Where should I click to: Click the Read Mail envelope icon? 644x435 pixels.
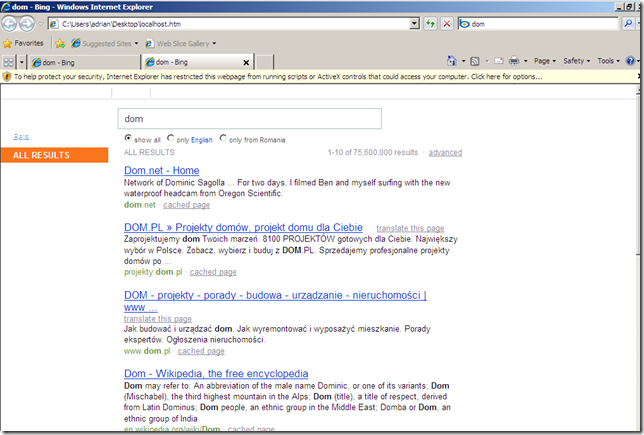tap(499, 61)
